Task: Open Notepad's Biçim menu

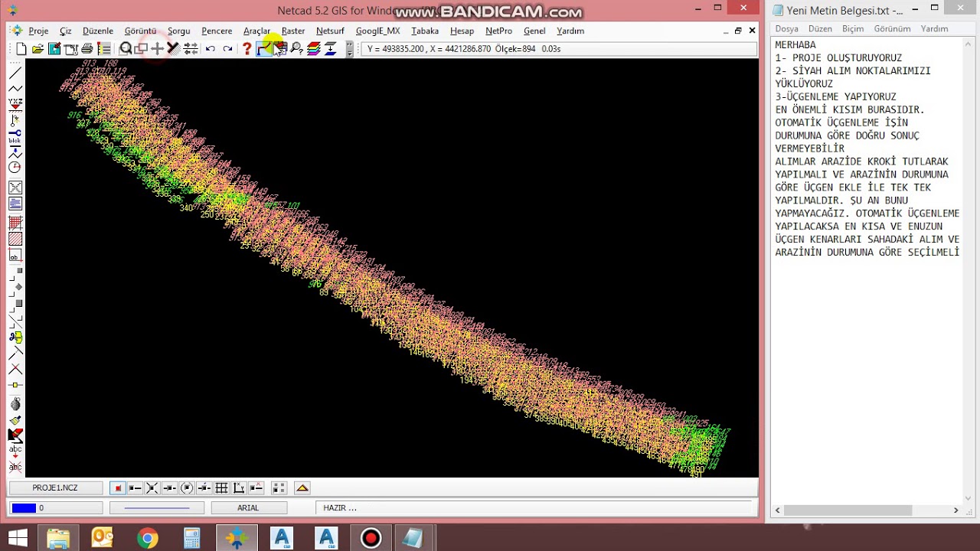Action: (x=853, y=28)
